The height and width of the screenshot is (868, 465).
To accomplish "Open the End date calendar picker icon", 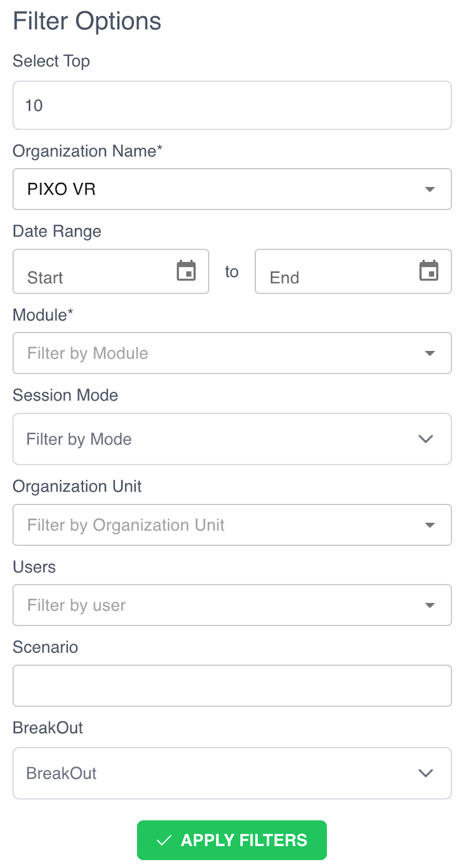I will tap(429, 270).
